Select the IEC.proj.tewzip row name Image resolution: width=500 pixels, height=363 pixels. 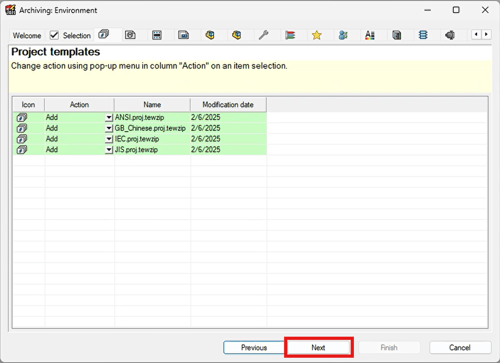tap(137, 139)
